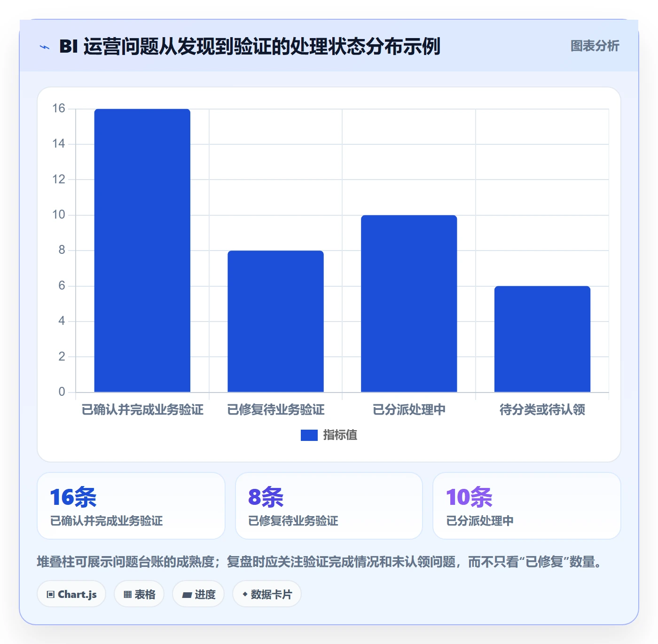This screenshot has height=644, width=658.
Task: Click 已修复待业务验证 caption under 8条
Action: pyautogui.click(x=293, y=521)
